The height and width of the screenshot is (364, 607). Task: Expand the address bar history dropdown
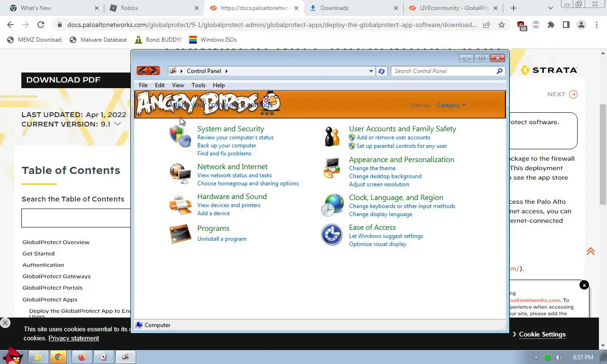point(371,71)
